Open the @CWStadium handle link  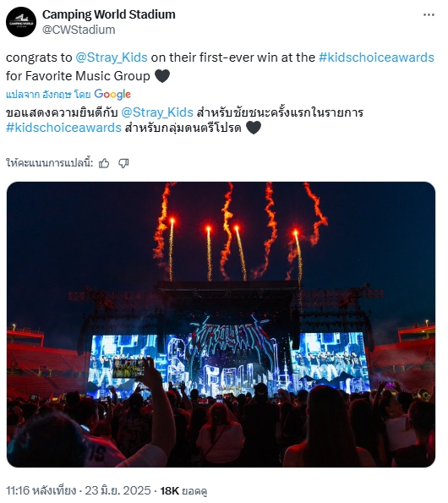click(x=79, y=30)
